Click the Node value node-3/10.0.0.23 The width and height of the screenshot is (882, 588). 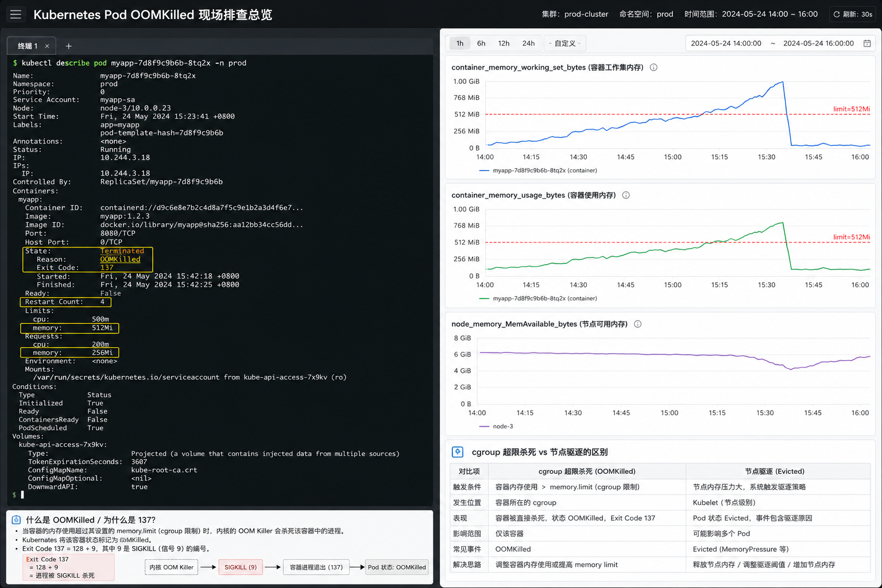[x=136, y=108]
